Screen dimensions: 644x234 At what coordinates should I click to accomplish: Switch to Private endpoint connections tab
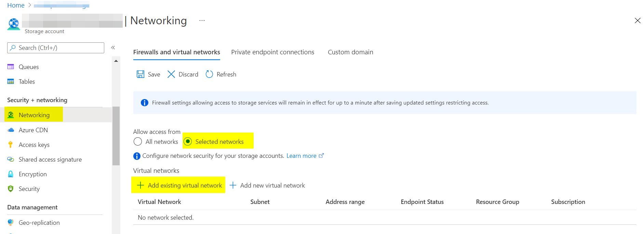[x=272, y=52]
